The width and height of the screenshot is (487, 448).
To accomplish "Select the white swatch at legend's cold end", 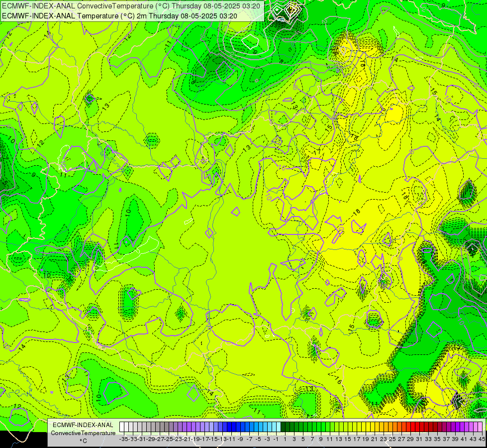I will coord(122,427).
